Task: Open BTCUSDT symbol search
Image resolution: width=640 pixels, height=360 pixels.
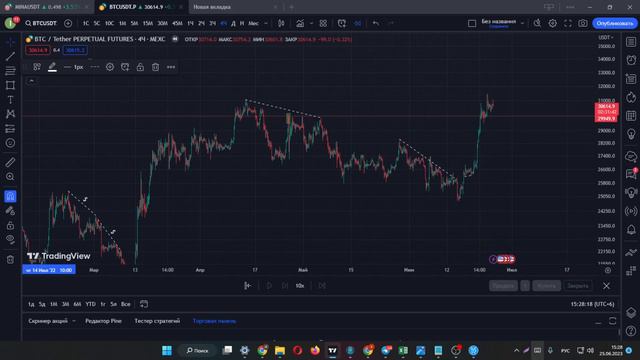Action: coord(41,23)
